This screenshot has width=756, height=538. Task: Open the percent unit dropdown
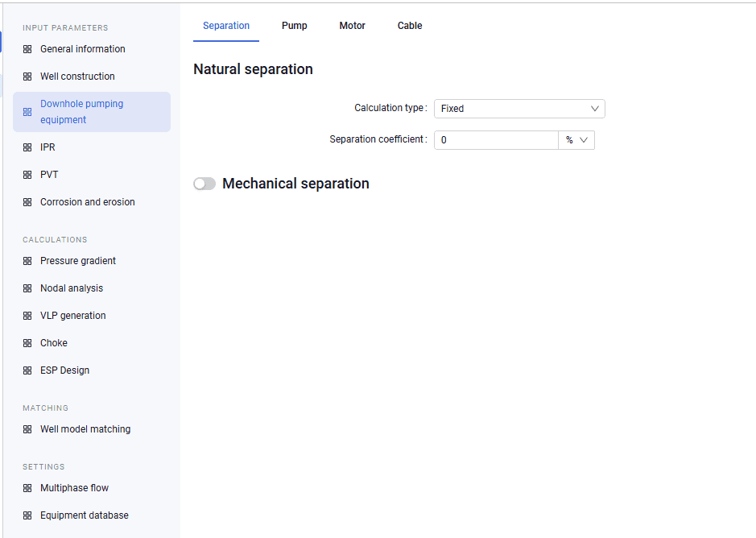coord(576,140)
